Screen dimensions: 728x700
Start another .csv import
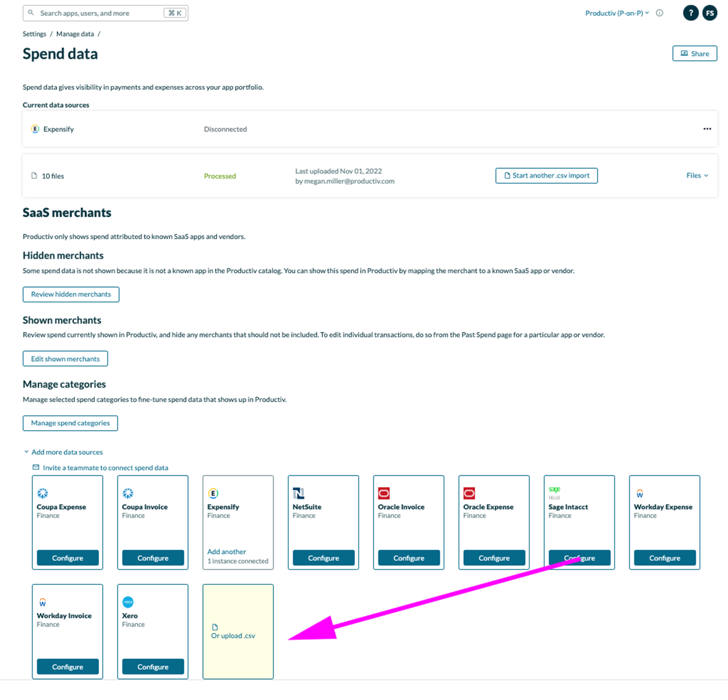click(x=546, y=176)
